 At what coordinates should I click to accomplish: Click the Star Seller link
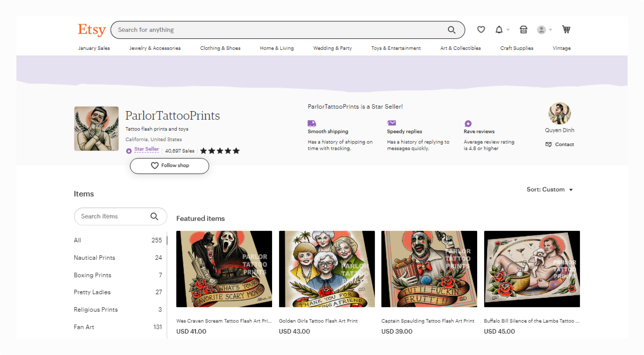(147, 149)
